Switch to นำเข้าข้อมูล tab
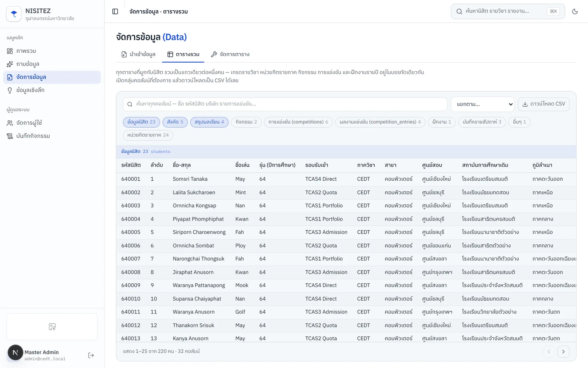The width and height of the screenshot is (588, 368). point(138,54)
